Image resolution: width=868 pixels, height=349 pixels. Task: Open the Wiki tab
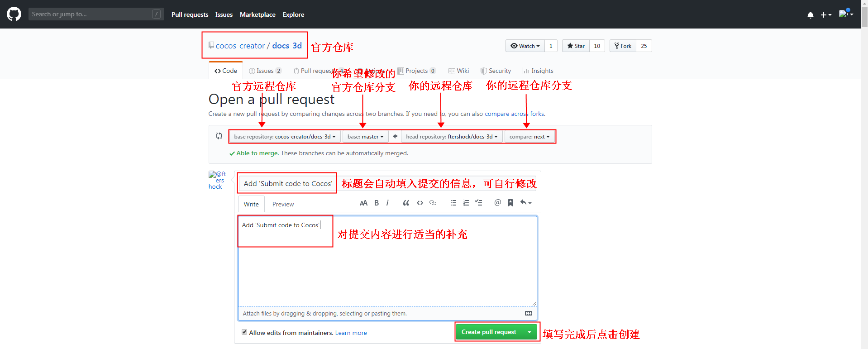[458, 71]
